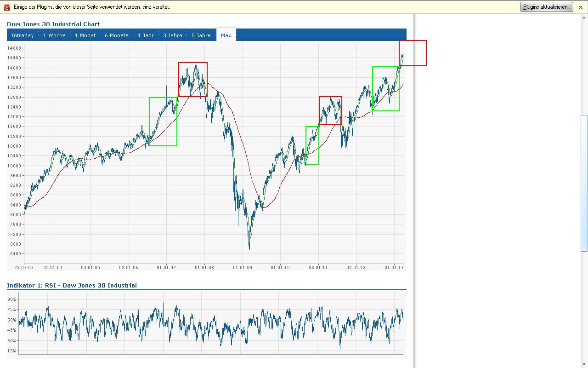Switch to the "6 Monate" chart tab

pyautogui.click(x=117, y=35)
